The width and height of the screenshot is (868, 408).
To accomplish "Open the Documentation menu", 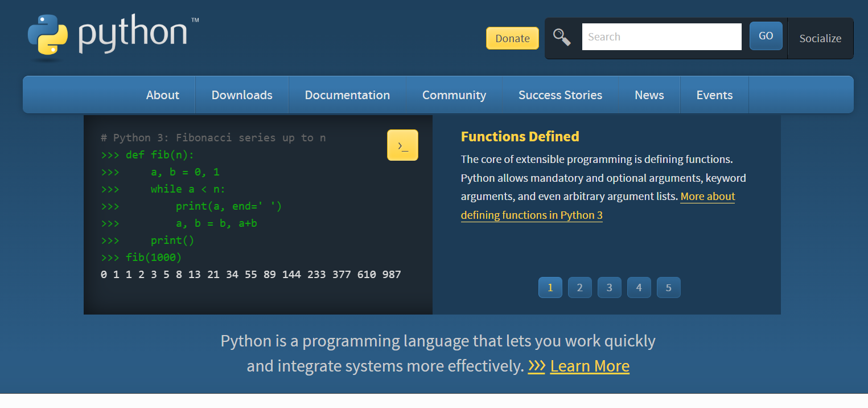I will [347, 95].
